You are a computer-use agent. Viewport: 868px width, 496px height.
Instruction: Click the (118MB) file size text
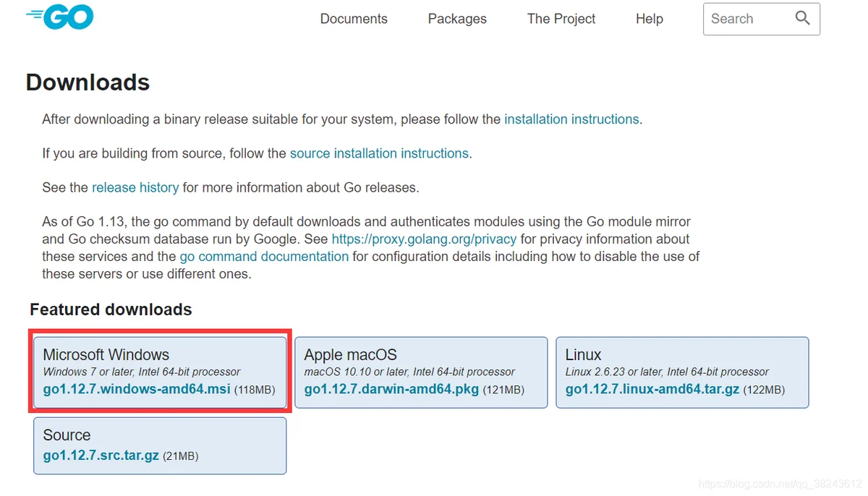point(255,390)
